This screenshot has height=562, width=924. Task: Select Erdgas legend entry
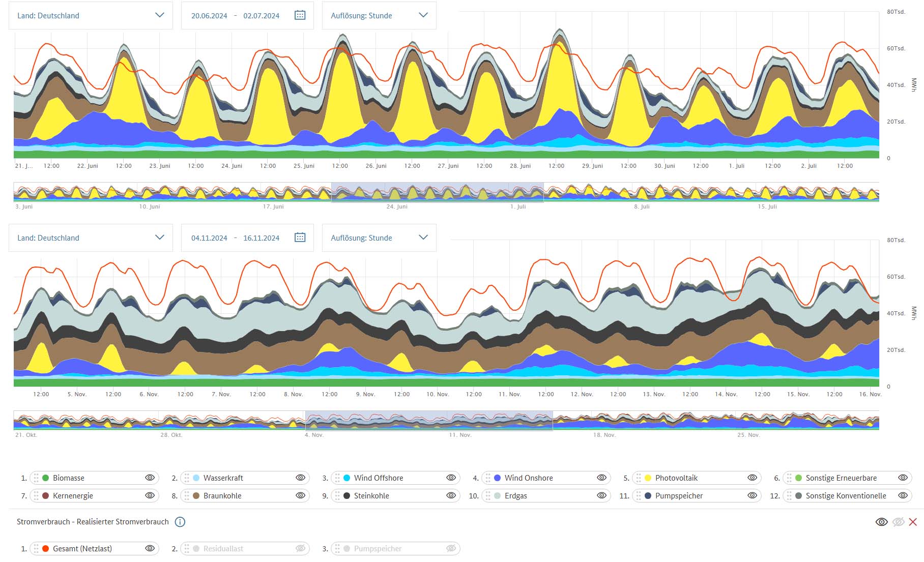point(515,496)
